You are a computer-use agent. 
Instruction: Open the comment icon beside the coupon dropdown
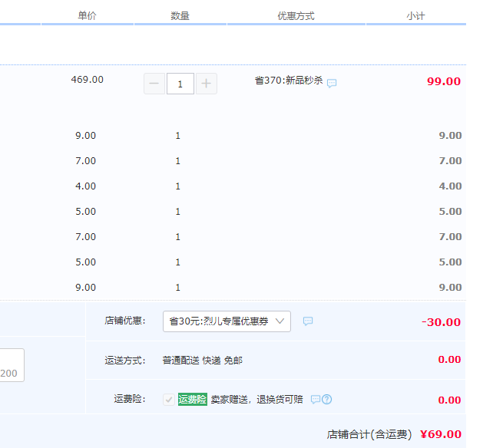coord(308,321)
